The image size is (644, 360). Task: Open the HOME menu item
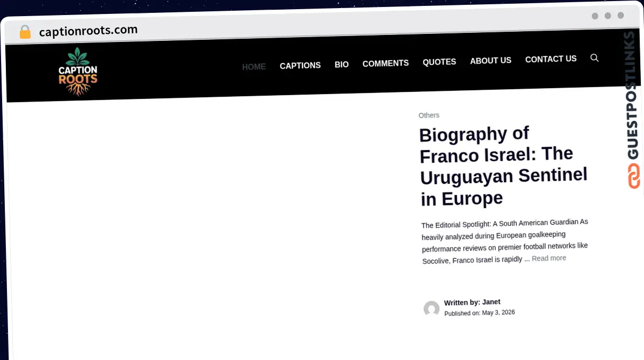[254, 67]
